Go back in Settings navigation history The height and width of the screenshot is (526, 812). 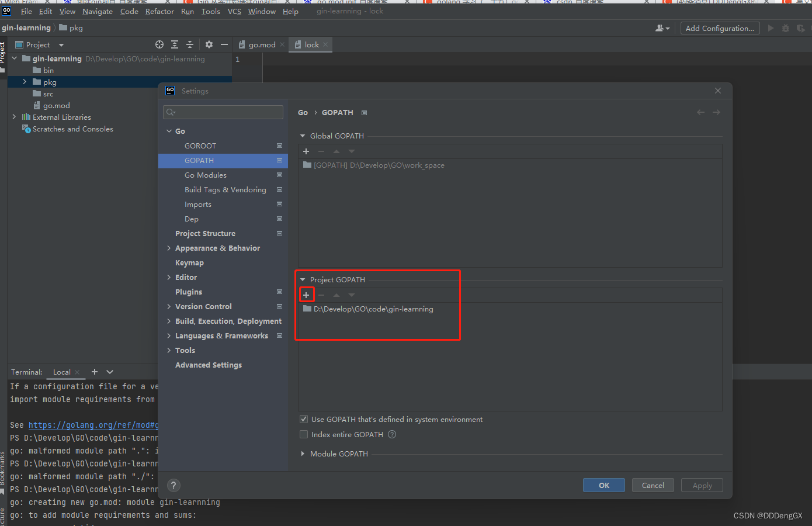700,112
